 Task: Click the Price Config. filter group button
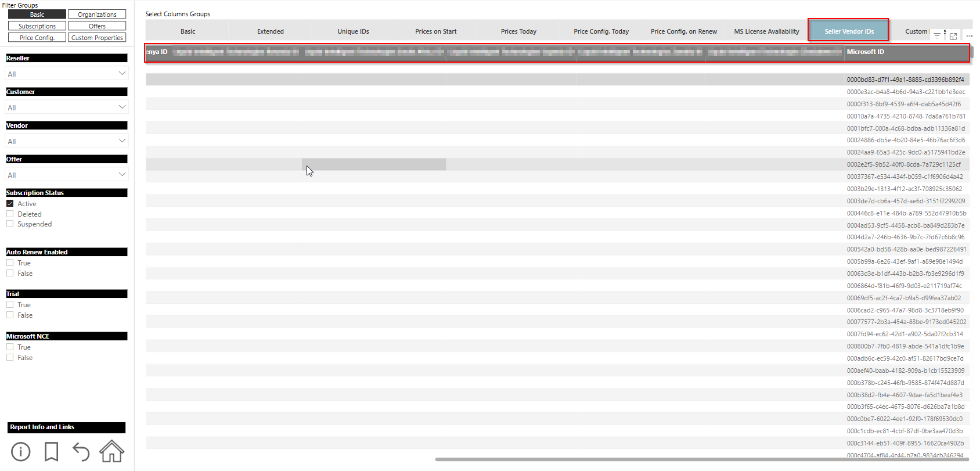(x=37, y=38)
